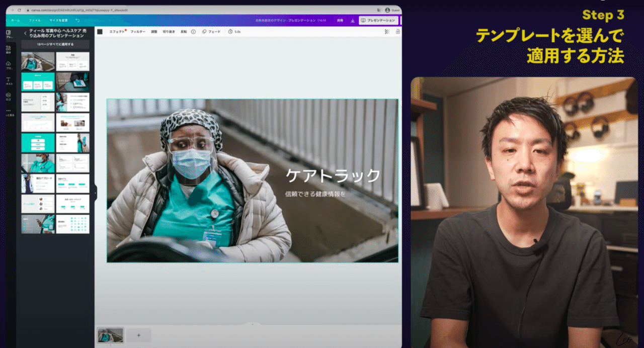Screen dimensions: 644x348
Task: Select the 切り抜き (Crop) tool
Action: (x=169, y=32)
